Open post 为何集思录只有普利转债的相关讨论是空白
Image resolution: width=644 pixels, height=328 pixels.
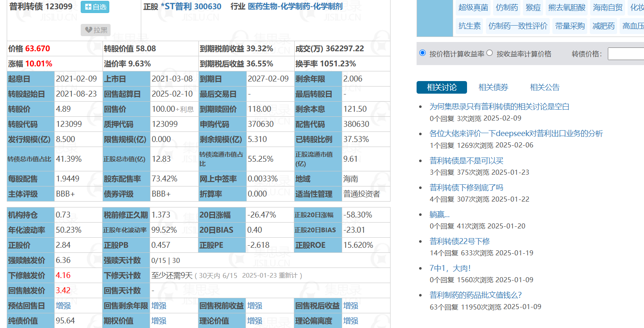(x=499, y=107)
